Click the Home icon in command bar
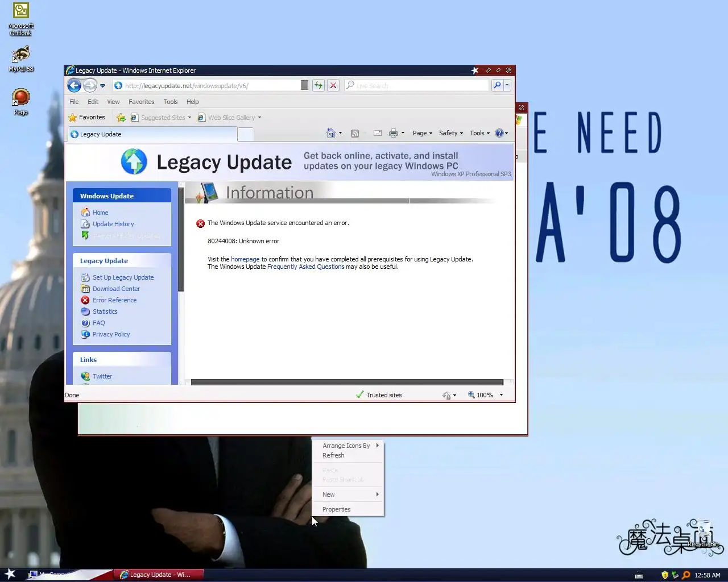Viewport: 728px width, 582px height. coord(331,133)
